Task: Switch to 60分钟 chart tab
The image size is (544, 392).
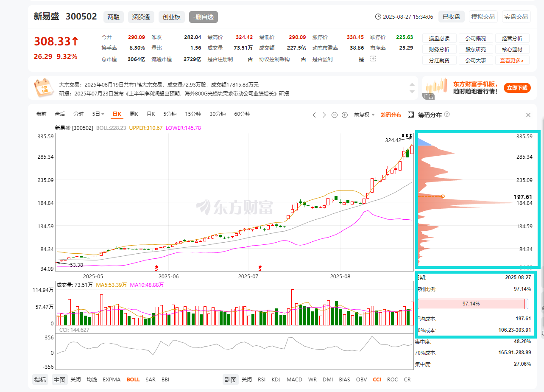Action: pyautogui.click(x=243, y=114)
